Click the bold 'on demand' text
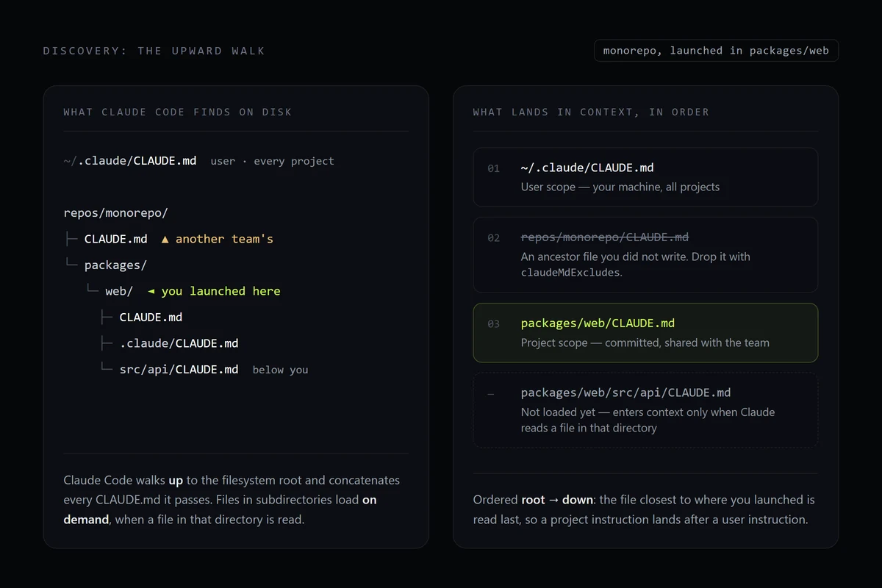 tap(220, 509)
